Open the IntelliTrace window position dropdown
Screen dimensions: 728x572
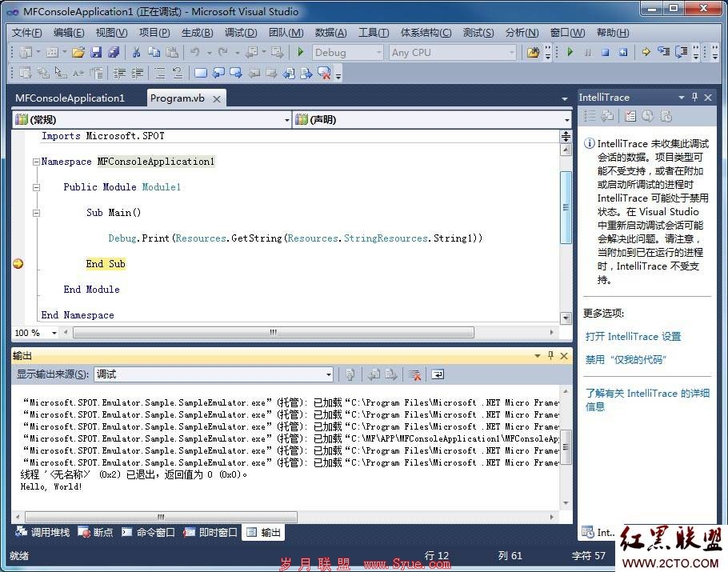pos(681,98)
